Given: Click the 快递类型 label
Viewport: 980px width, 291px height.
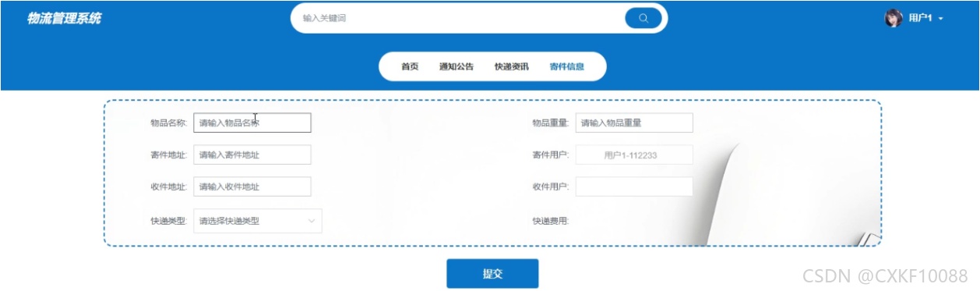Looking at the screenshot, I should (x=169, y=221).
